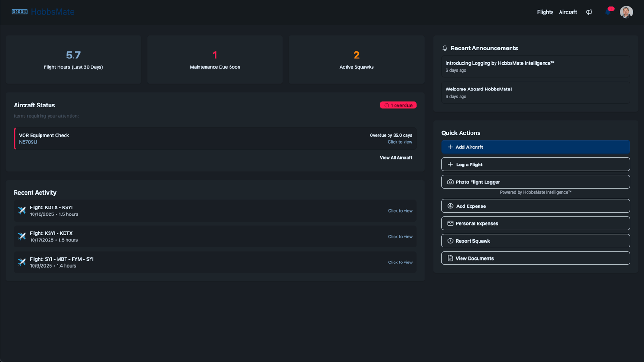Click the 1 overdue badge
Image resolution: width=644 pixels, height=362 pixels.
point(398,105)
